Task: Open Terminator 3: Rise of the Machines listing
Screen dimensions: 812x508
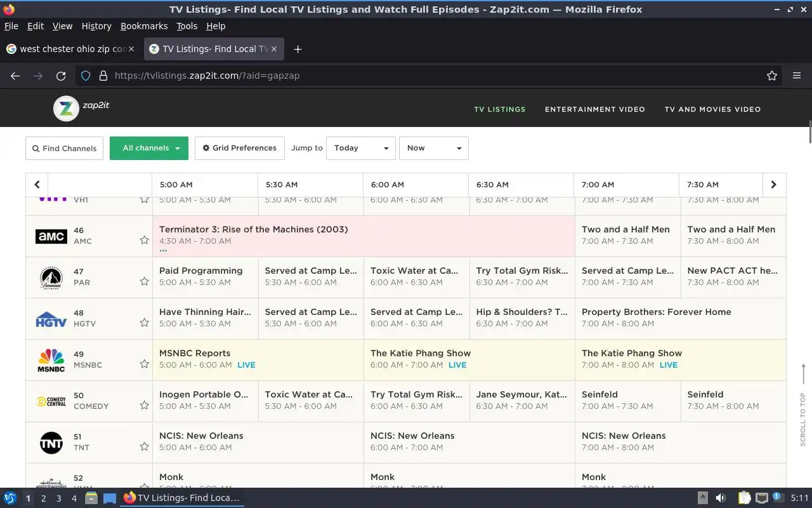Action: 363,236
